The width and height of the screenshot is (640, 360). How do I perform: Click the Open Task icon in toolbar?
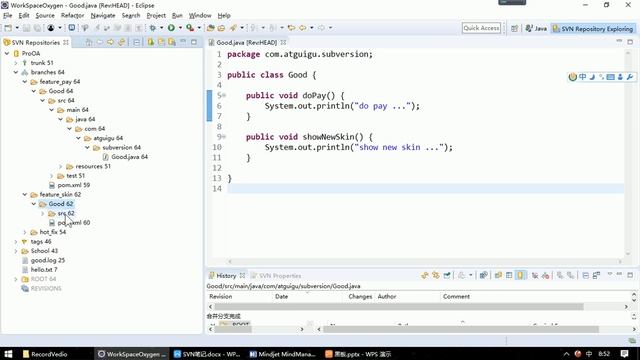tap(221, 28)
